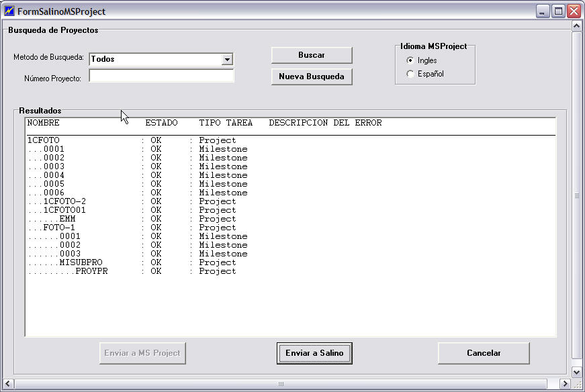The width and height of the screenshot is (585, 392).
Task: Click the horizontal scrollbar right arrow
Action: tap(565, 384)
